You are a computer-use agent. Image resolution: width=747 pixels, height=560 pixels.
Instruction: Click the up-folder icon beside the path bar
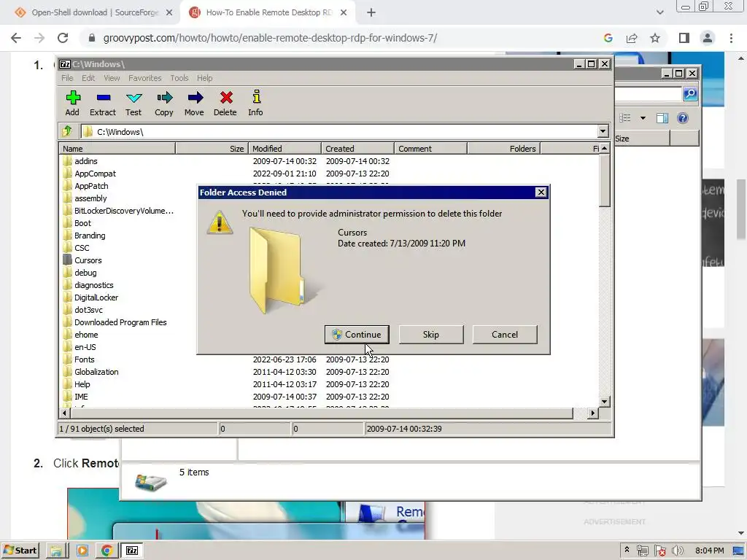tap(67, 131)
